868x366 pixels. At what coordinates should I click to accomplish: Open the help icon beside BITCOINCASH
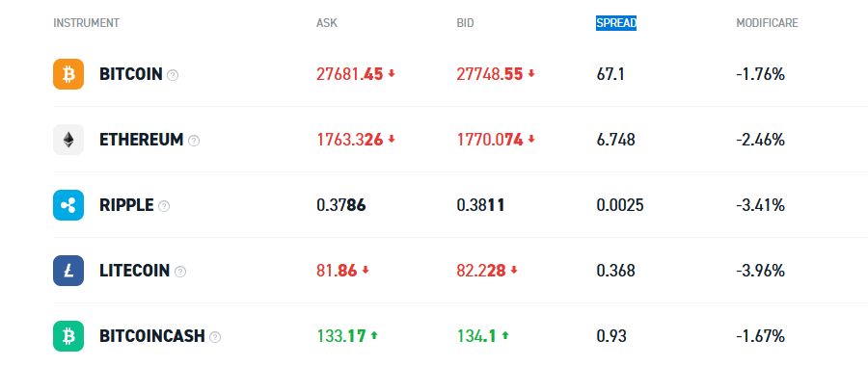[x=215, y=337]
